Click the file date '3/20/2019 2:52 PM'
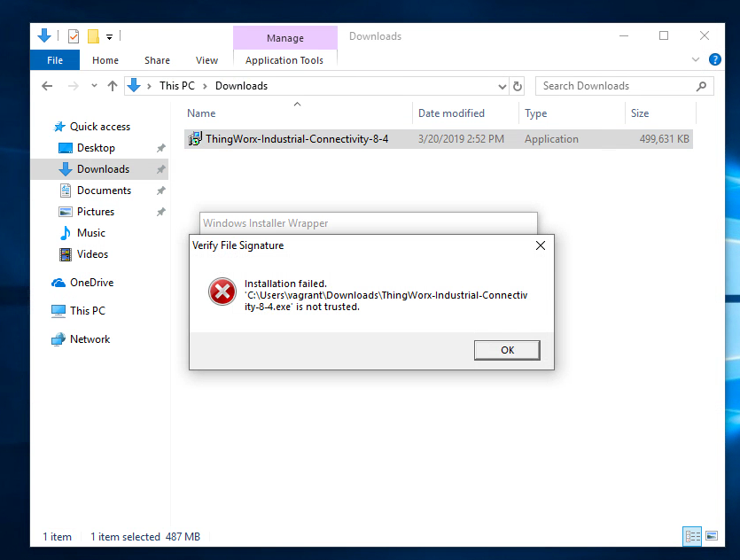 pyautogui.click(x=461, y=139)
